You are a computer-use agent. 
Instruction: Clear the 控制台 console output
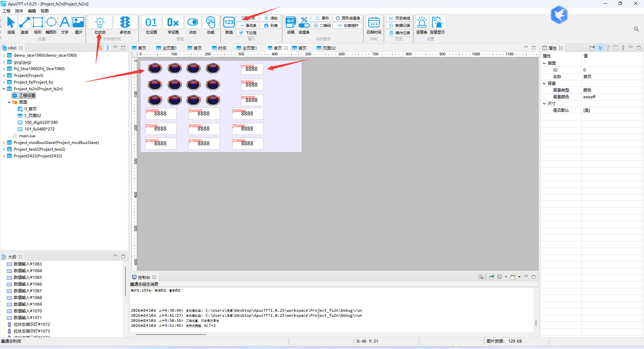[481, 277]
